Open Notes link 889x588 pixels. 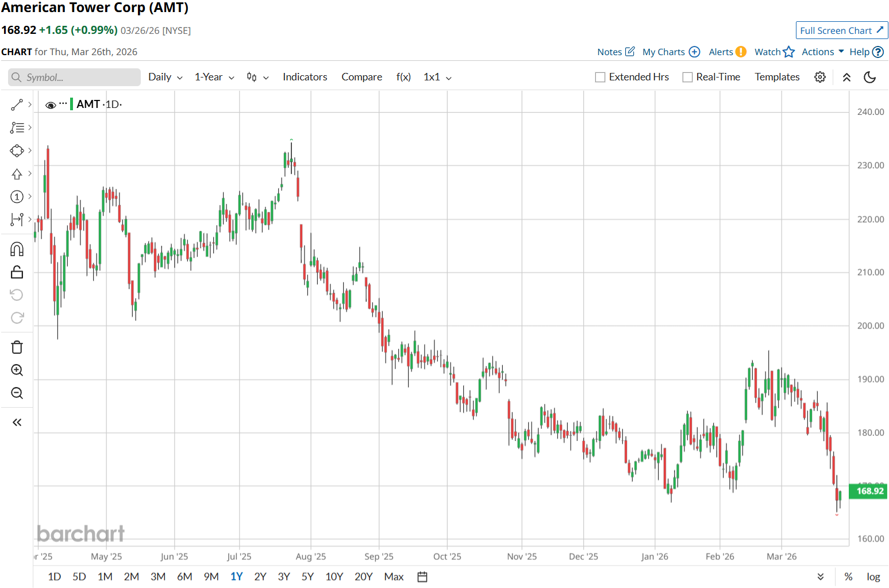pos(616,52)
